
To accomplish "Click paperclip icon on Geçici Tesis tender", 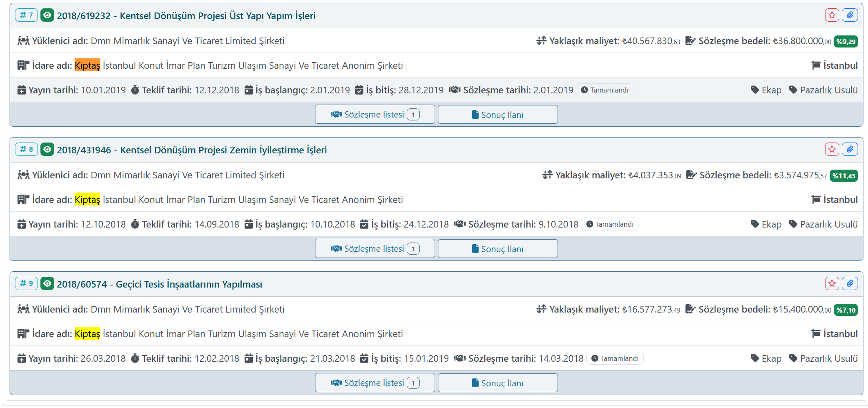I will (850, 284).
